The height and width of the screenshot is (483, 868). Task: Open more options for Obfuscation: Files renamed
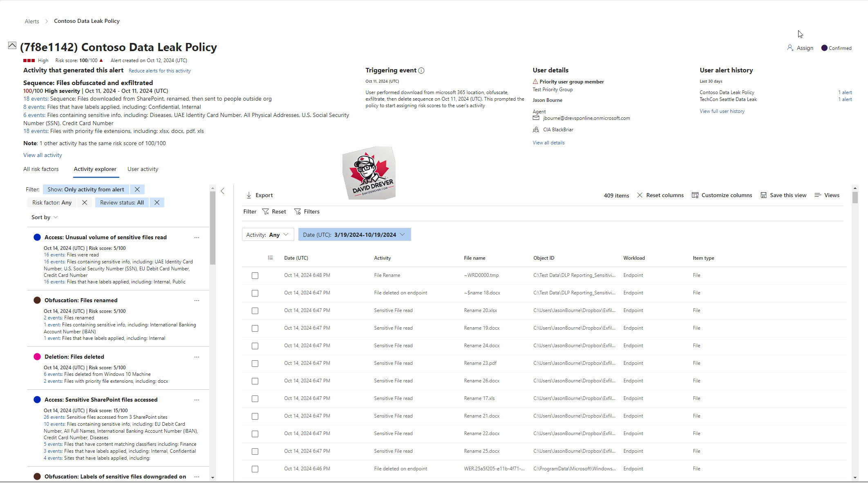pos(197,300)
